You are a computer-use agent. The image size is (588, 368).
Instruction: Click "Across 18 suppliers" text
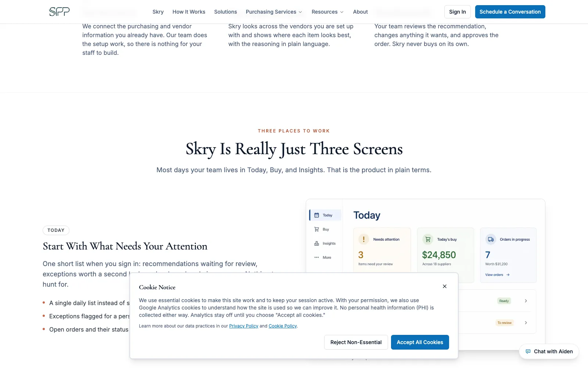437,264
